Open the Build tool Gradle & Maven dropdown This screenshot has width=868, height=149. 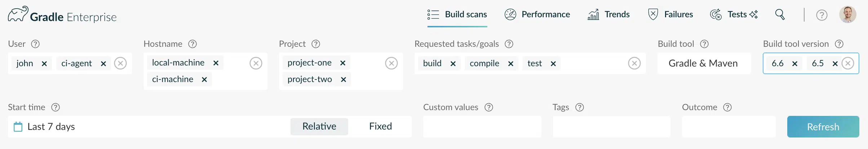(x=704, y=63)
